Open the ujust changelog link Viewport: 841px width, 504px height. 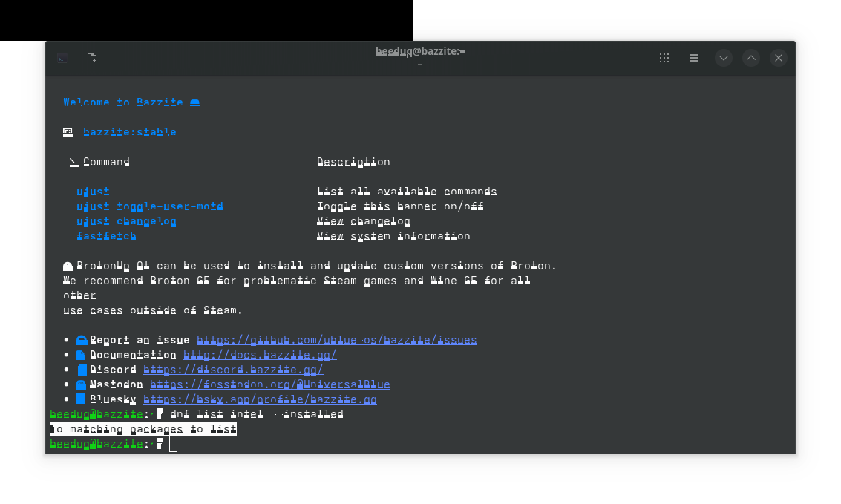pyautogui.click(x=126, y=220)
